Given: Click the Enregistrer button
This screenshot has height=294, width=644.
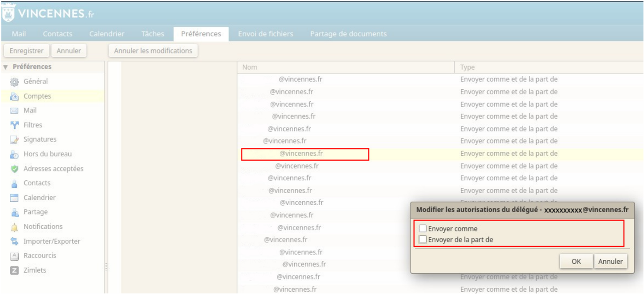Looking at the screenshot, I should 26,51.
